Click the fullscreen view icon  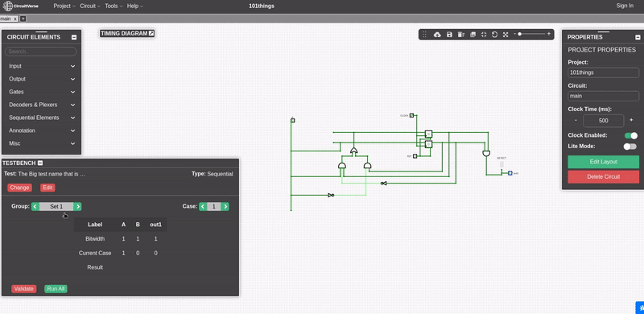coord(506,35)
